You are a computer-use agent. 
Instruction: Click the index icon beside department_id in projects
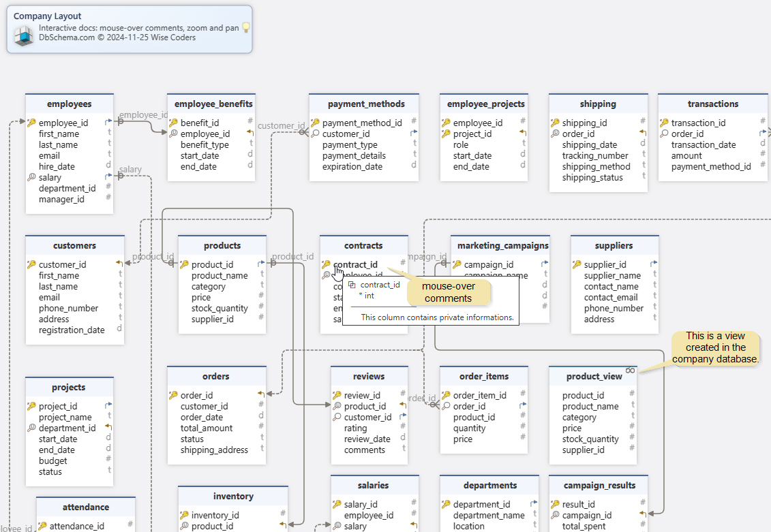[x=31, y=428]
